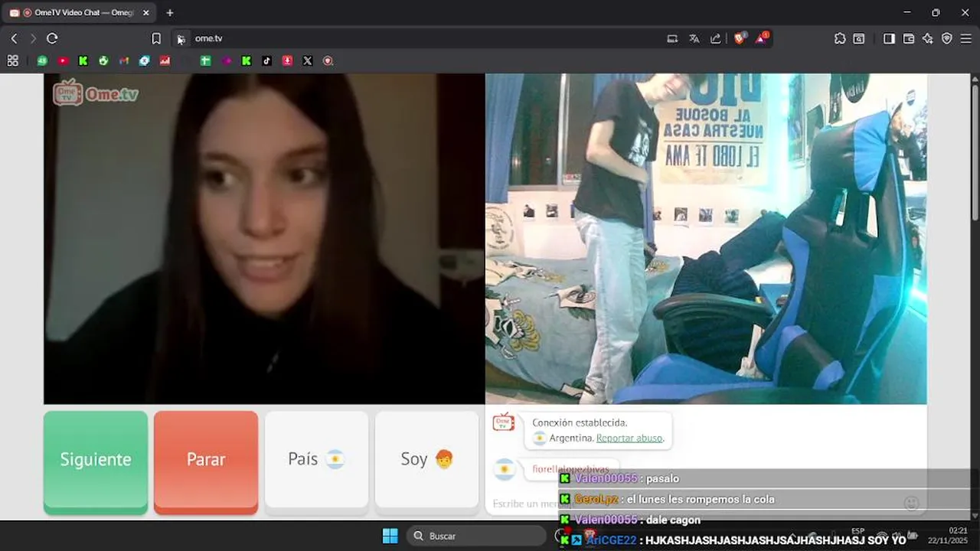Click the stranger's video feed

(x=264, y=239)
